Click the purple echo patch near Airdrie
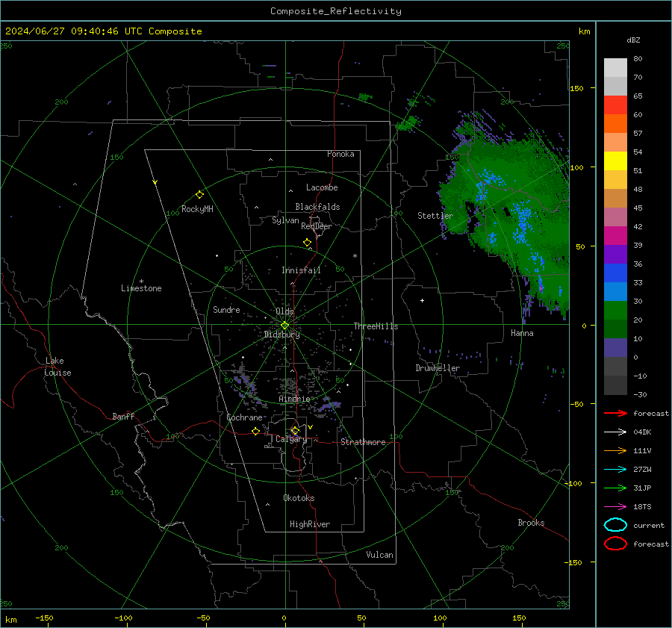 (x=329, y=405)
